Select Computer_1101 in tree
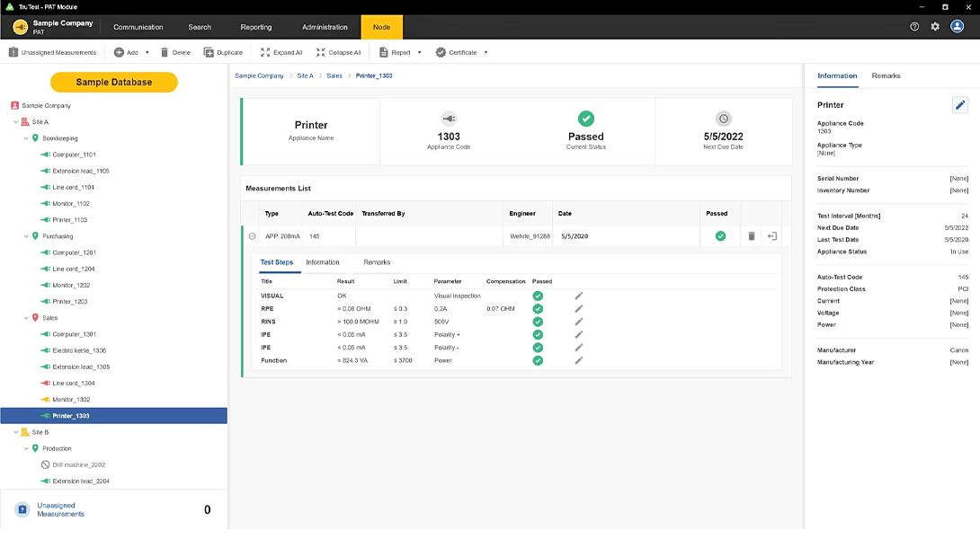 coord(74,155)
